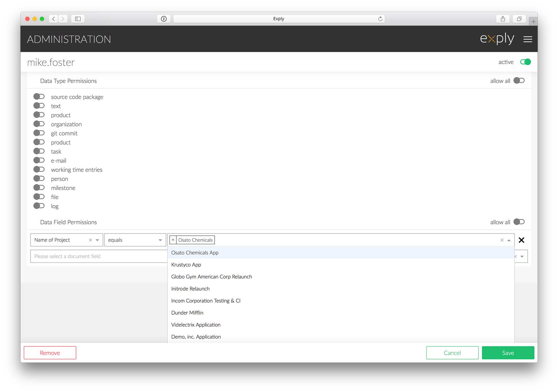Show the Safari sidebar
This screenshot has width=558, height=392.
pyautogui.click(x=78, y=19)
